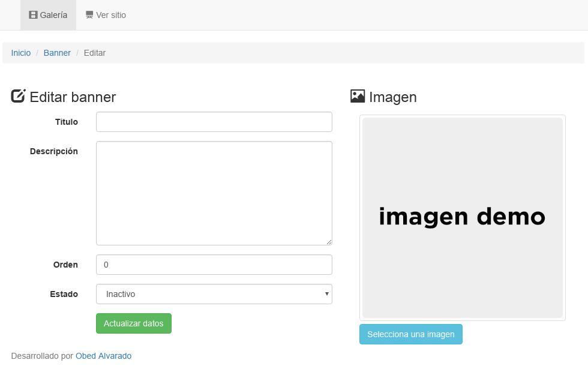Click the Editar breadcrumb item
This screenshot has width=588, height=366.
coord(95,53)
